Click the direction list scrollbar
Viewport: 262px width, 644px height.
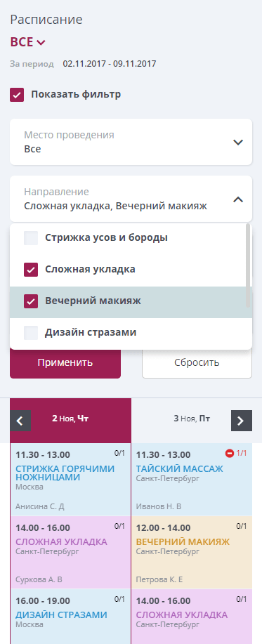click(x=248, y=265)
